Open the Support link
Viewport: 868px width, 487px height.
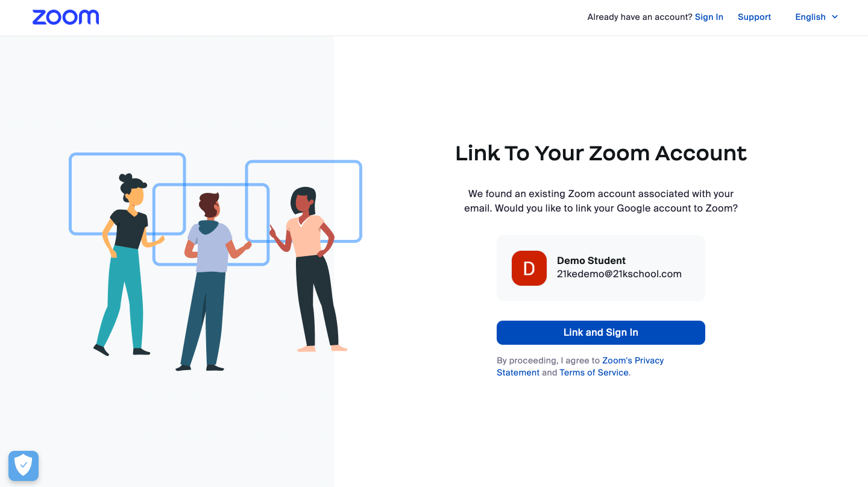pos(754,17)
